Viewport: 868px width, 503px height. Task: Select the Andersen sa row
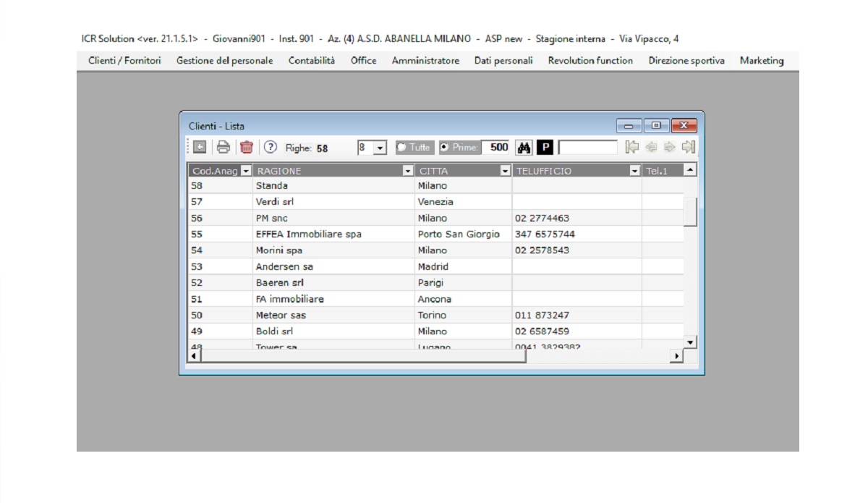[x=436, y=266]
